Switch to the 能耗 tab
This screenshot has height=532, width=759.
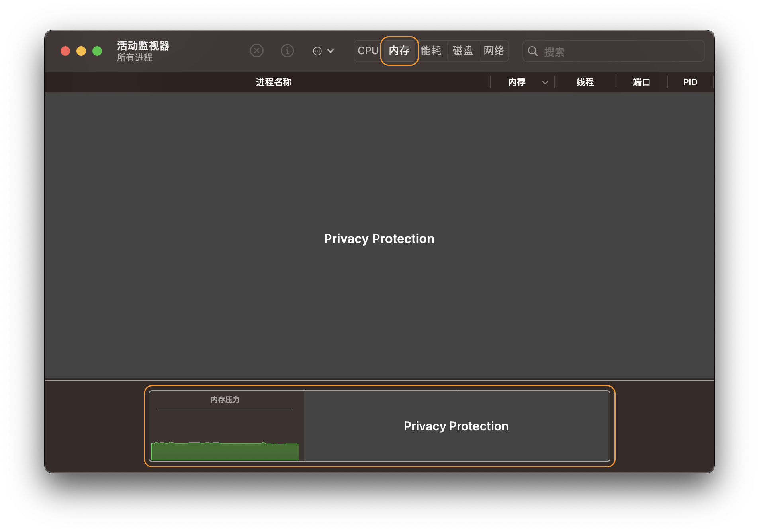(x=431, y=51)
